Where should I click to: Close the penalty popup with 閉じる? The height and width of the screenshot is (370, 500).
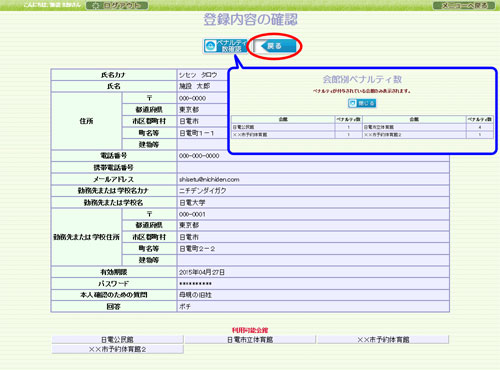362,103
